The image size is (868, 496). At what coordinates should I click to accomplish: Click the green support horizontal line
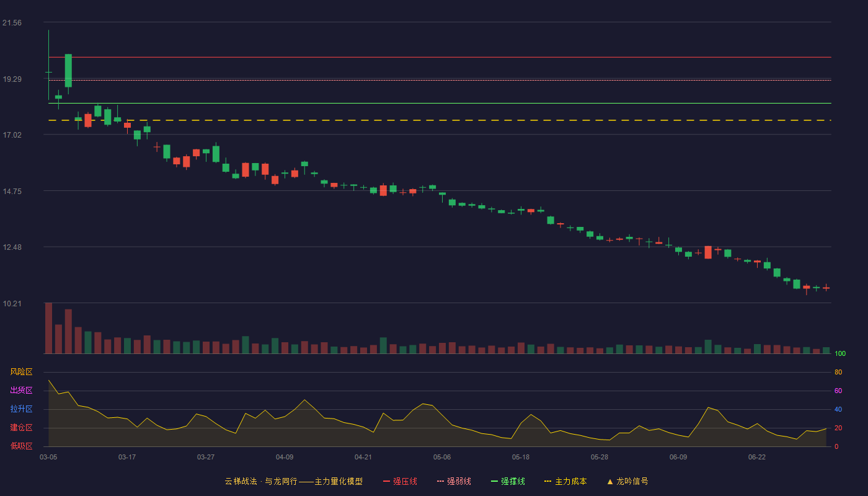440,103
